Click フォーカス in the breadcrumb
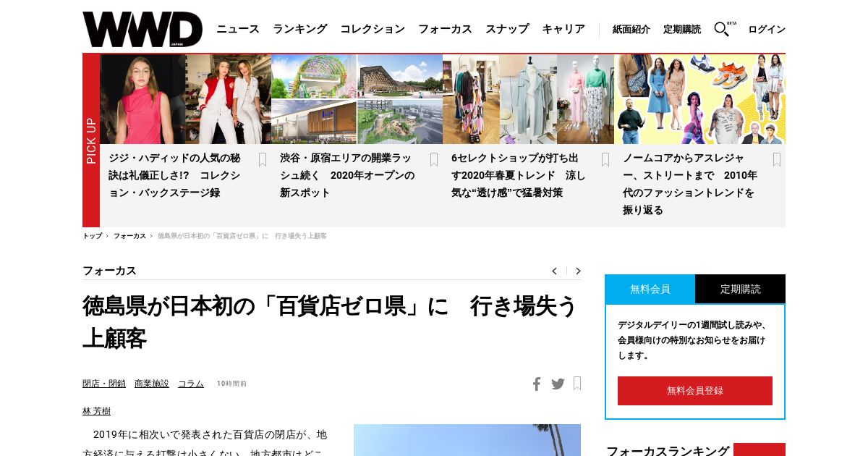 pos(129,236)
